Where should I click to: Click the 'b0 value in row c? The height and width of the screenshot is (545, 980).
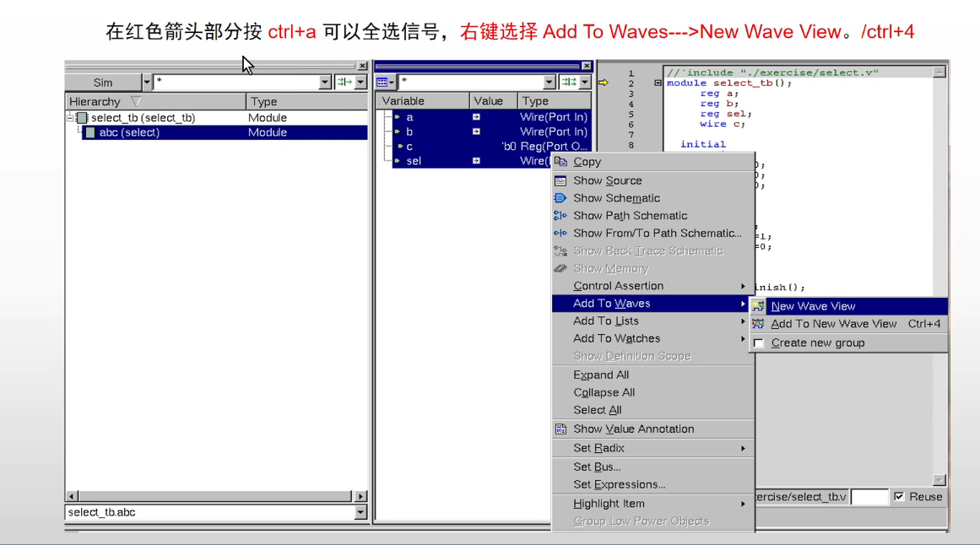point(509,146)
